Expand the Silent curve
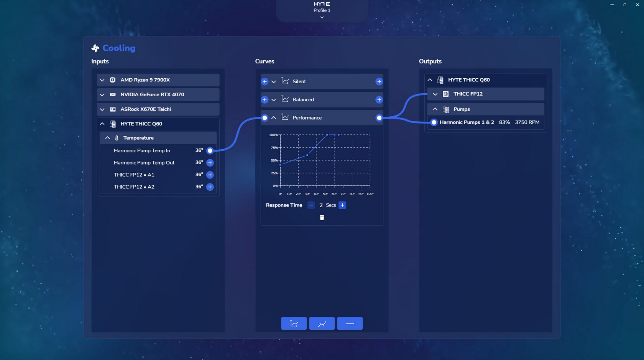 [x=274, y=82]
